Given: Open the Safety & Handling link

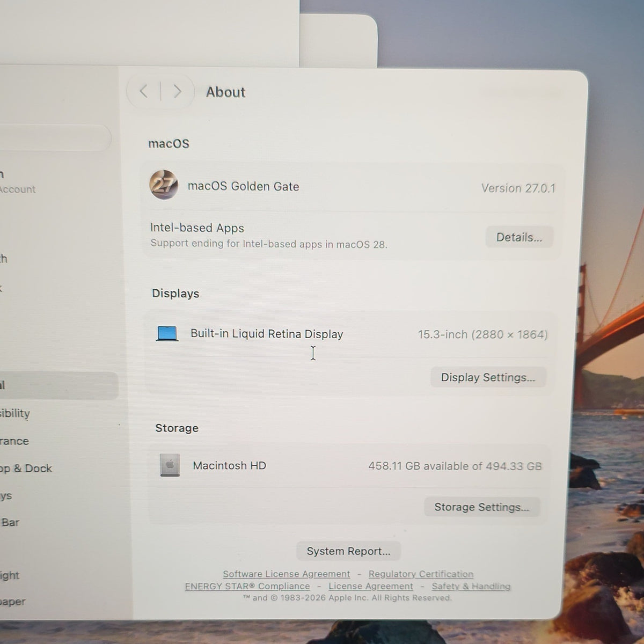Looking at the screenshot, I should pyautogui.click(x=471, y=586).
